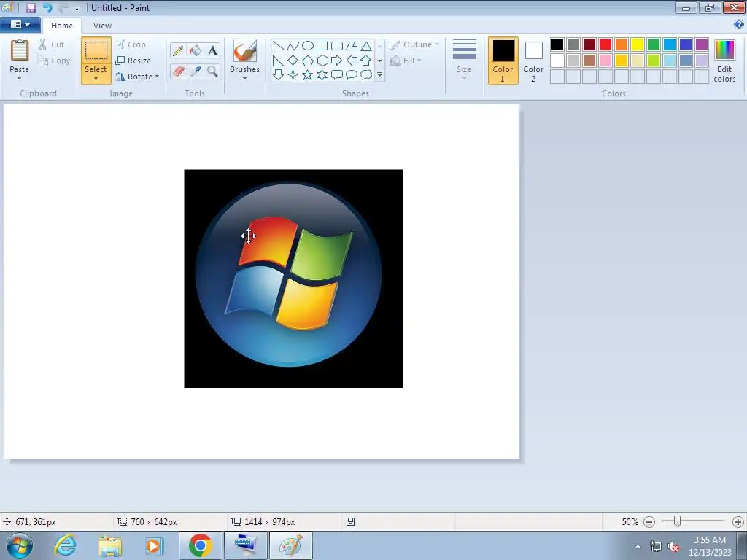Select the Line shape
747x560 pixels.
pyautogui.click(x=279, y=46)
